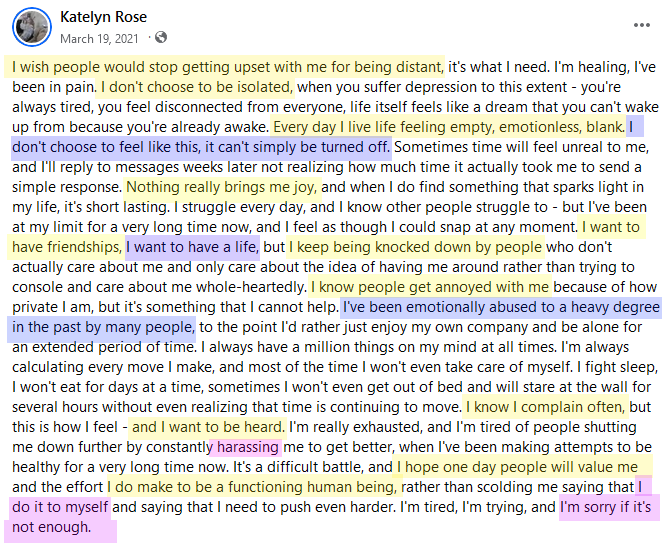
Task: Click highlighted text "I know people get annoyed with me"
Action: [x=430, y=287]
